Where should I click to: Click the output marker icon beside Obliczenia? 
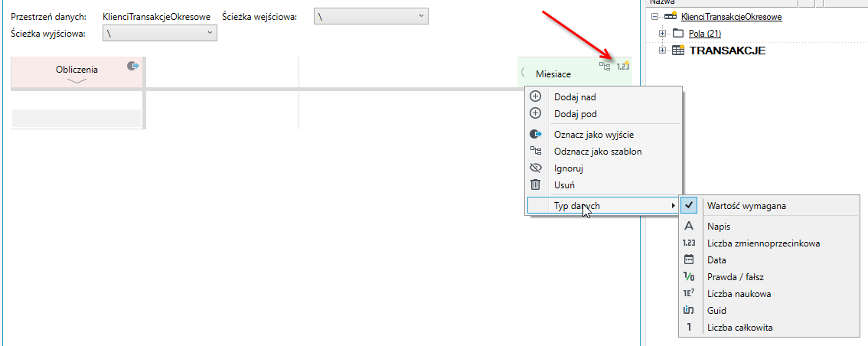pos(133,66)
